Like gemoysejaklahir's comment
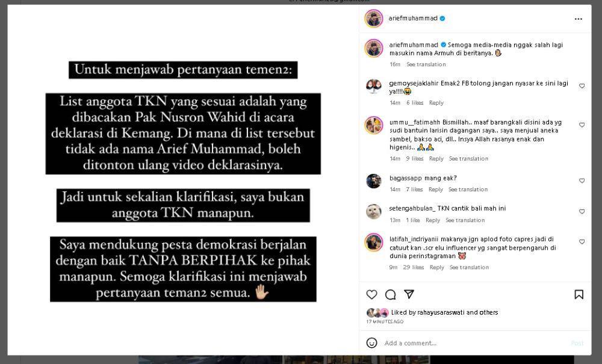 coord(582,86)
